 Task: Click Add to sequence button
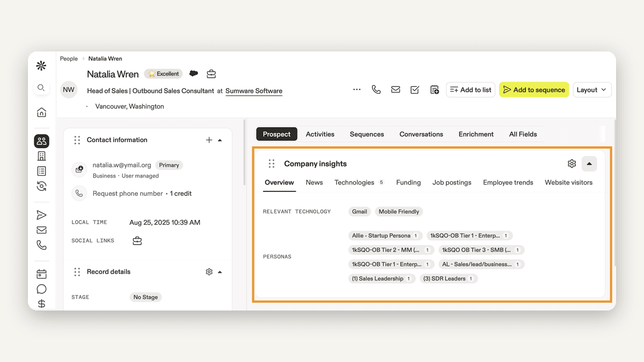pos(534,90)
